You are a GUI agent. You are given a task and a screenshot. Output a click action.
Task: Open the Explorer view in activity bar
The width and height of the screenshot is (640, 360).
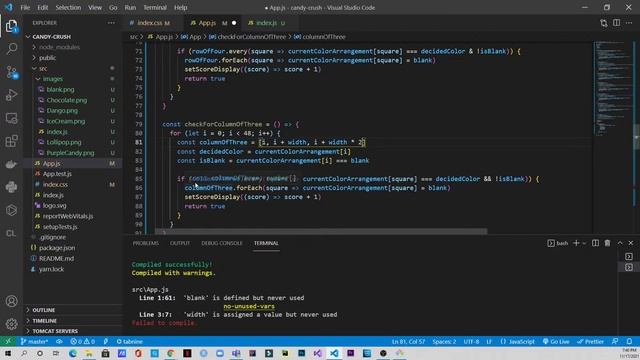(x=11, y=26)
